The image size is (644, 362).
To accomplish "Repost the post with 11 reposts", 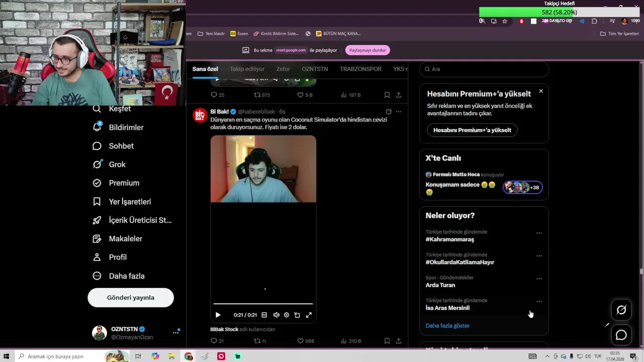I will pos(260,341).
